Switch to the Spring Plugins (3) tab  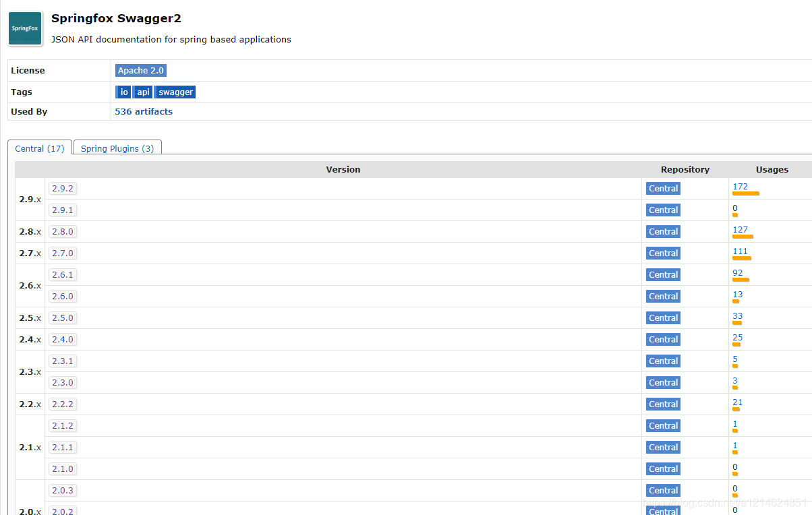[x=117, y=148]
